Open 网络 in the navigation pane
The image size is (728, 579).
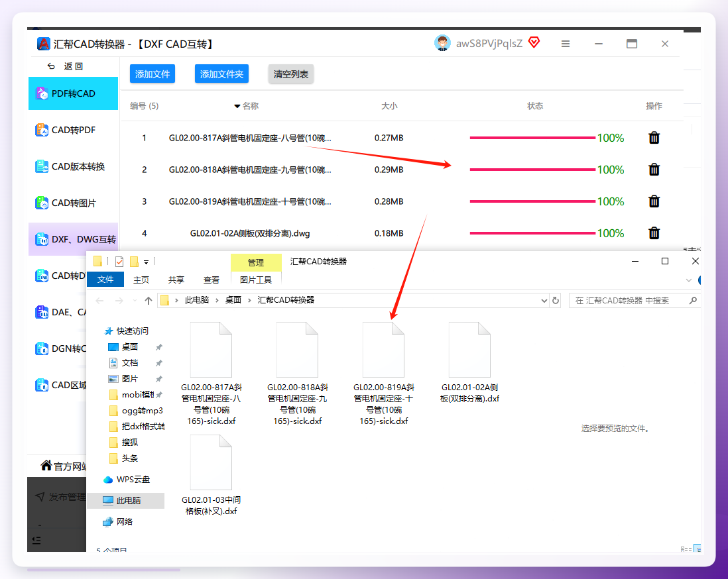(119, 522)
